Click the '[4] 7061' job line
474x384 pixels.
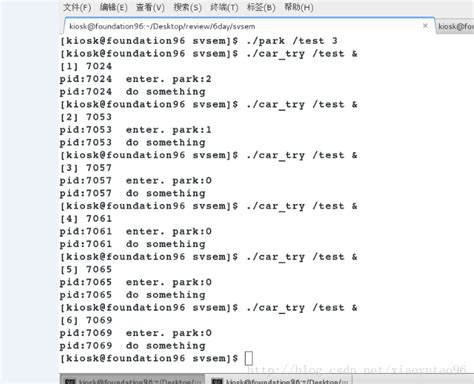86,219
